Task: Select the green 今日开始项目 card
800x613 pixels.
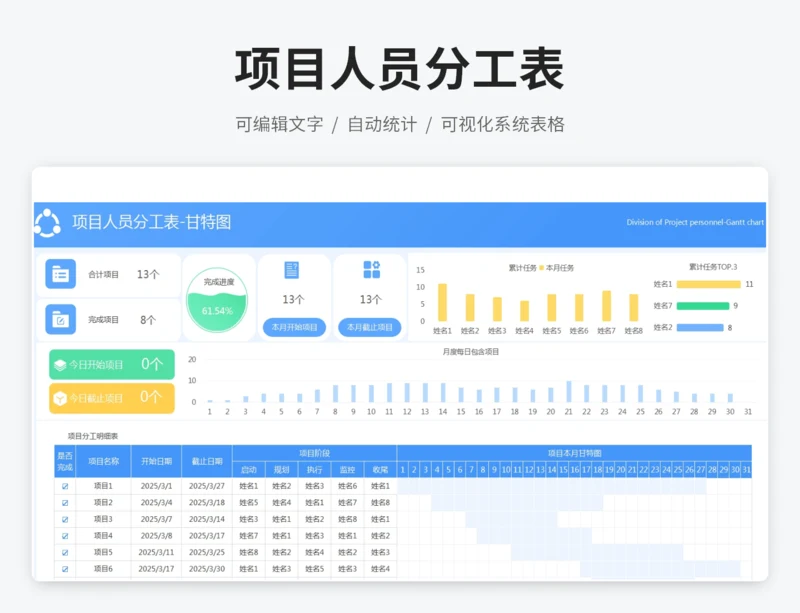Action: (112, 364)
